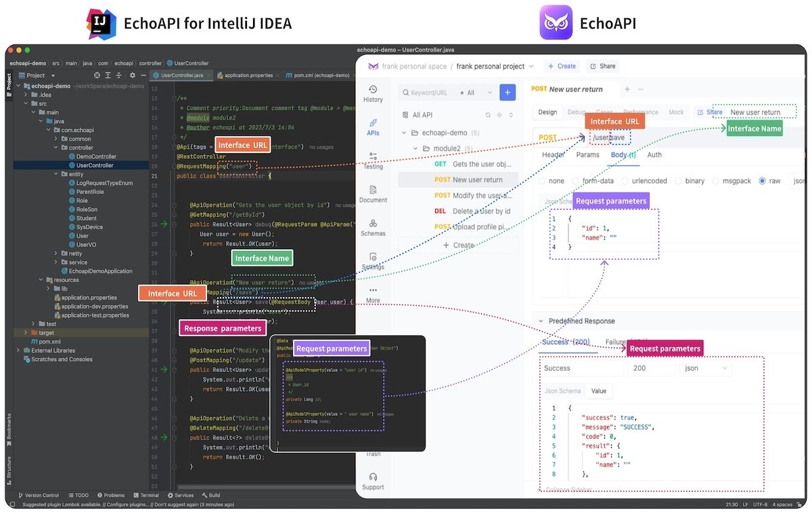812x514 pixels.
Task: Select the APIs icon in the sidebar
Action: (x=373, y=127)
